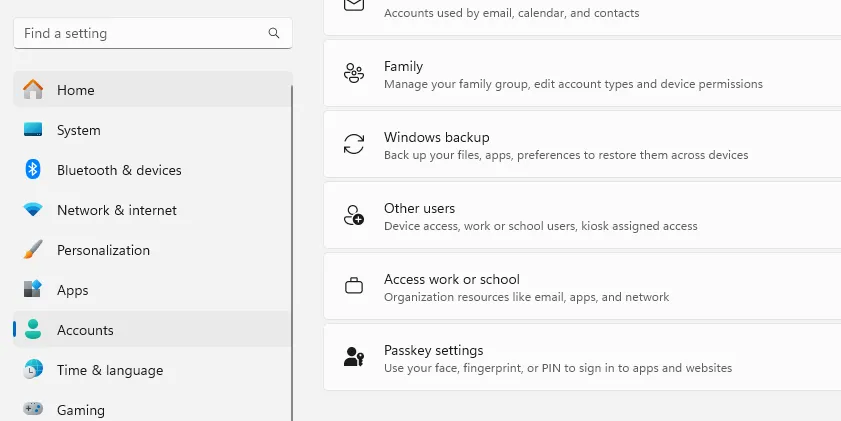Click the Apps squares icon
The image size is (841, 421).
click(33, 290)
